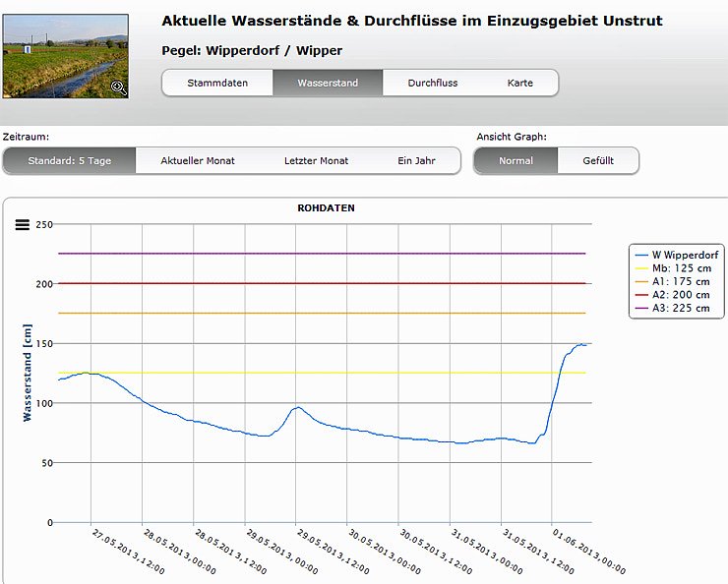The width and height of the screenshot is (728, 584).
Task: Select Normal graph view
Action: pyautogui.click(x=516, y=160)
